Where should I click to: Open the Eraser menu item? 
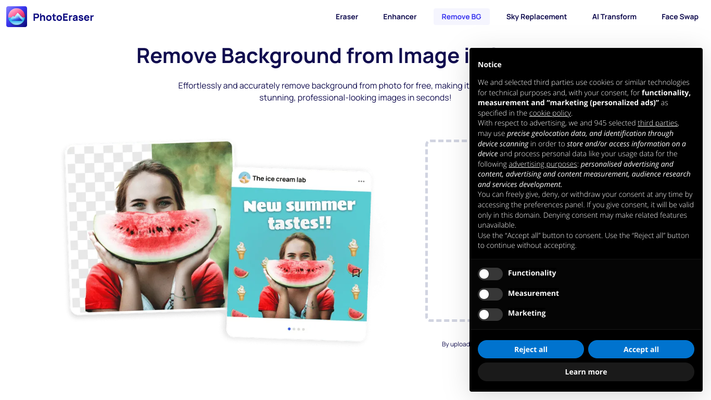coord(346,17)
